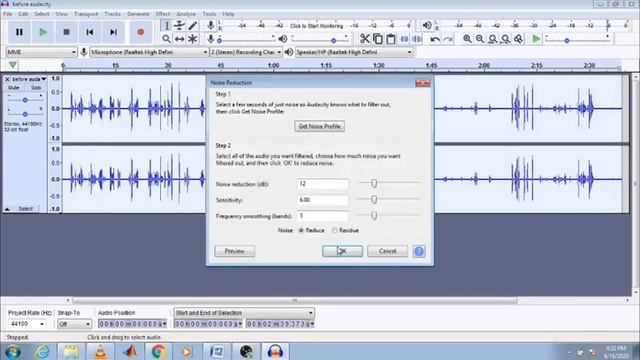Click the Noise reduction (dB) value field
This screenshot has width=640, height=360.
322,184
